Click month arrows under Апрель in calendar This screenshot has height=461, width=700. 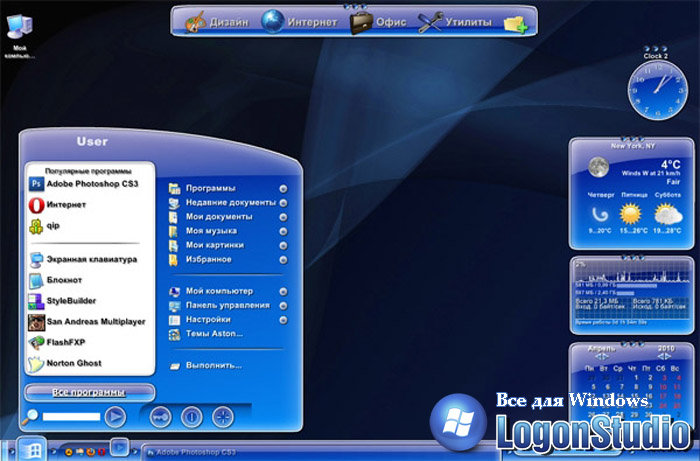pos(602,357)
